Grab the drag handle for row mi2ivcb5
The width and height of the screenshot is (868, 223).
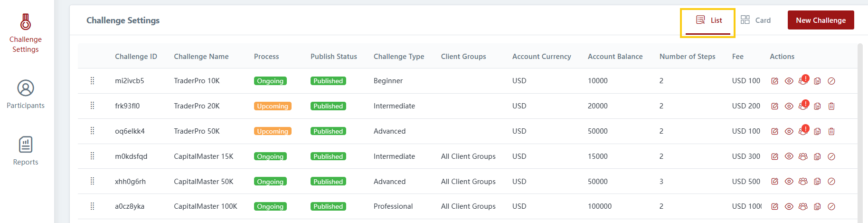pyautogui.click(x=92, y=81)
